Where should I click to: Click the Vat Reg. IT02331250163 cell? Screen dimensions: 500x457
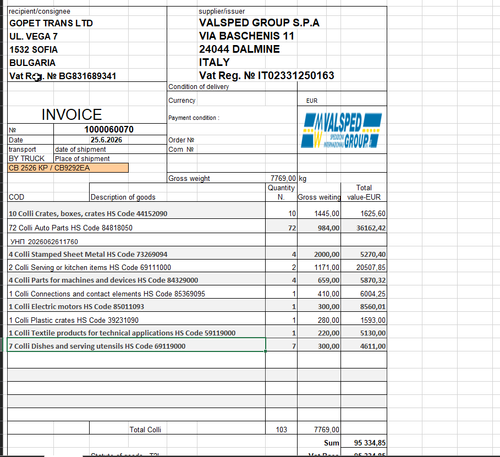[266, 75]
